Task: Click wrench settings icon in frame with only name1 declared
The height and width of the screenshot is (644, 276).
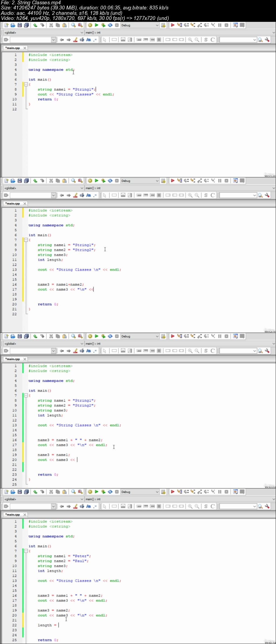Action: point(267,40)
